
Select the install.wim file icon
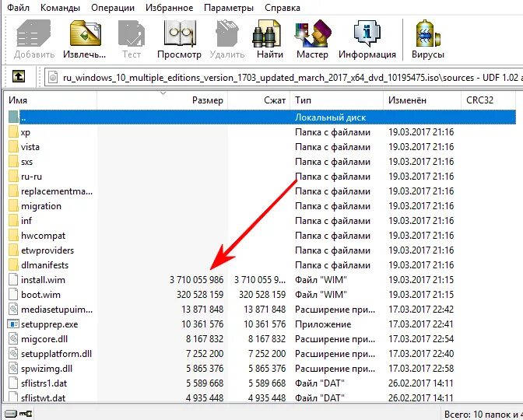click(x=13, y=280)
